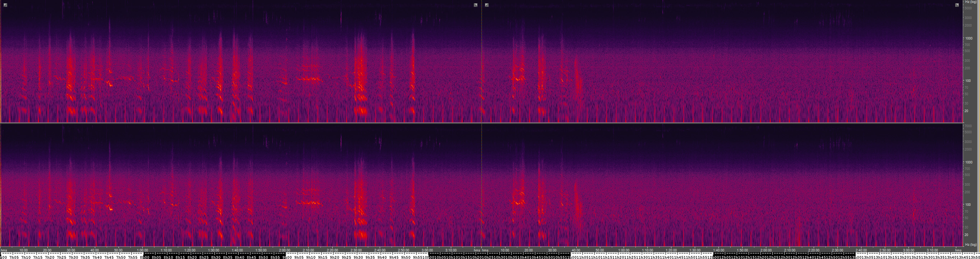Click the fade-out handle of the right clip
Viewport: 980px width, 259px height.
tap(957, 5)
